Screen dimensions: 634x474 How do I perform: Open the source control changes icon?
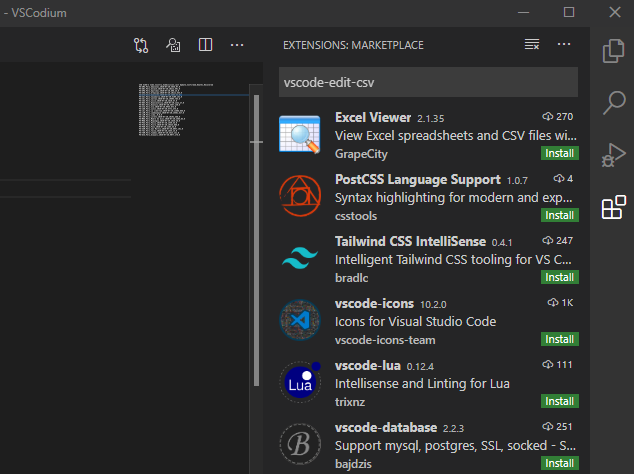click(141, 45)
